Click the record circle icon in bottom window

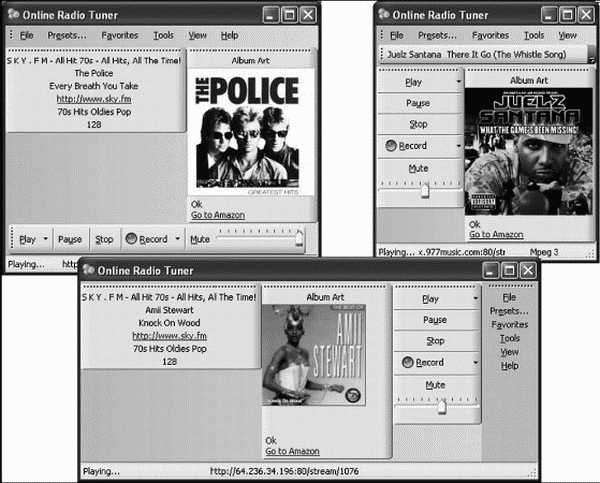408,362
